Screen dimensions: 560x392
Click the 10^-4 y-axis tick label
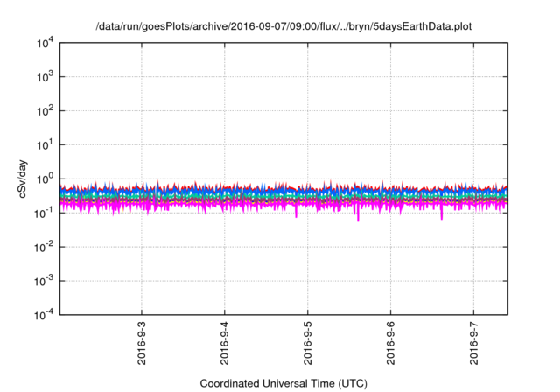pos(44,315)
